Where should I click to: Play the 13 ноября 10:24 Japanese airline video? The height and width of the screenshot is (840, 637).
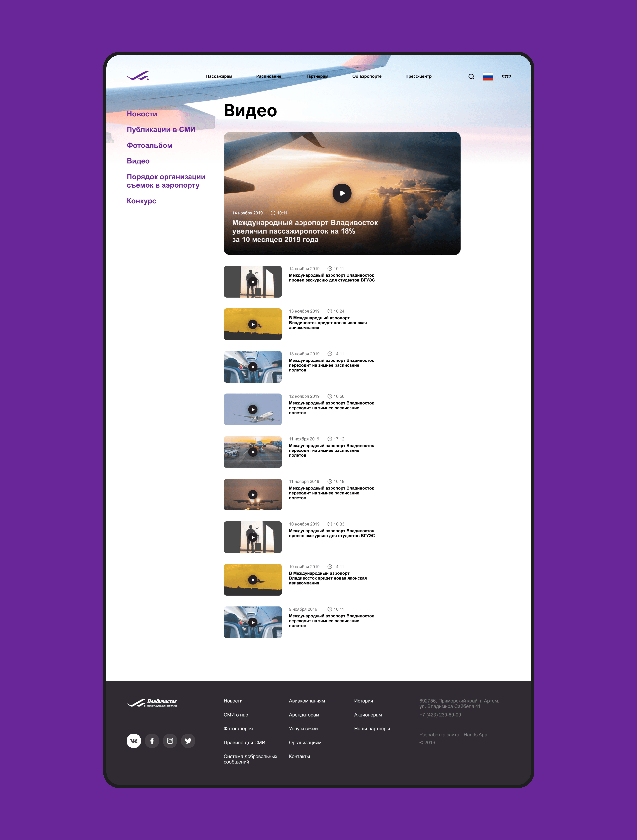tap(253, 324)
